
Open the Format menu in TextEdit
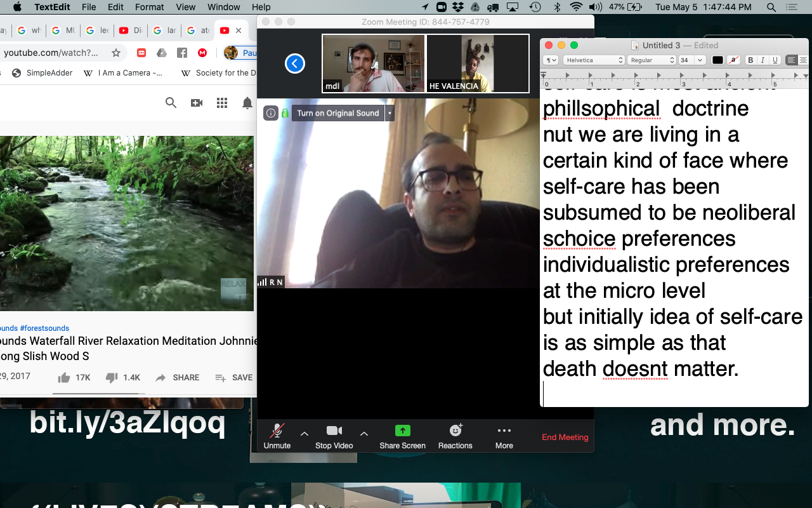click(149, 7)
